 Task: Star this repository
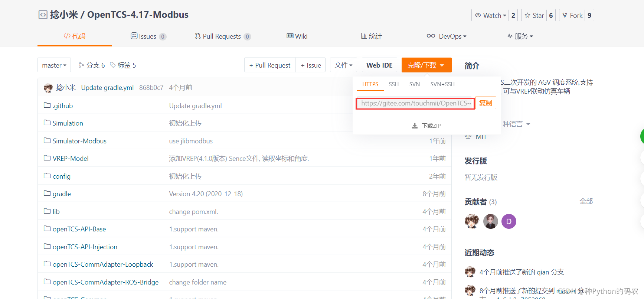point(534,15)
